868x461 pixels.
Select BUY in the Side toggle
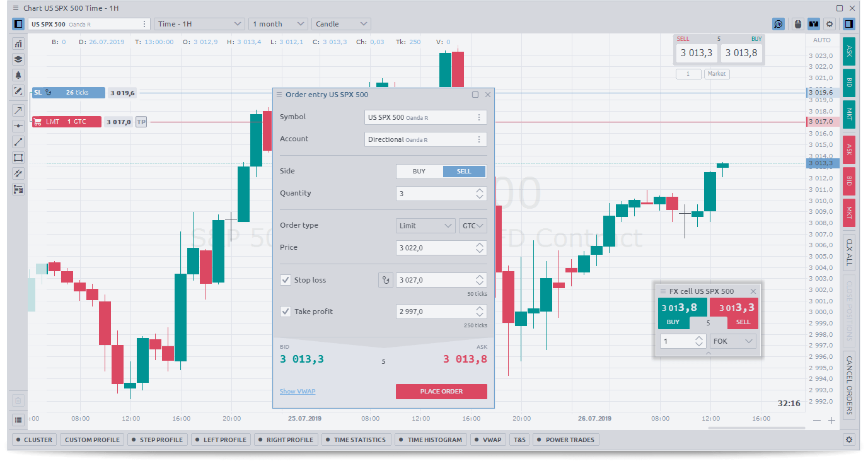[419, 172]
